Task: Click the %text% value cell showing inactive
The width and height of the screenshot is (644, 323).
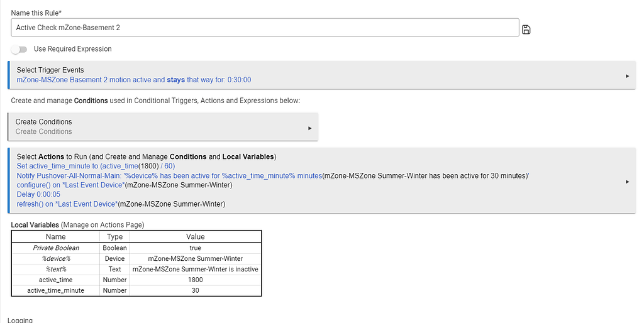Action: (195, 270)
